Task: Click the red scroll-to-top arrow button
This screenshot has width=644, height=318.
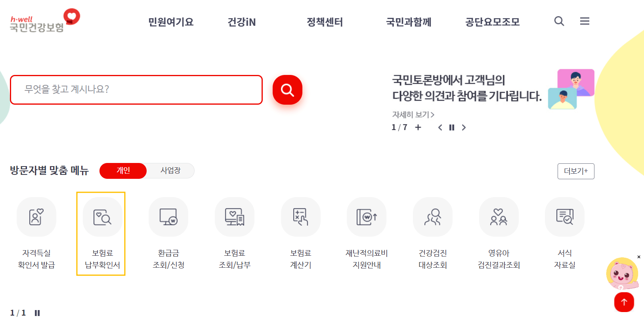Action: (624, 302)
